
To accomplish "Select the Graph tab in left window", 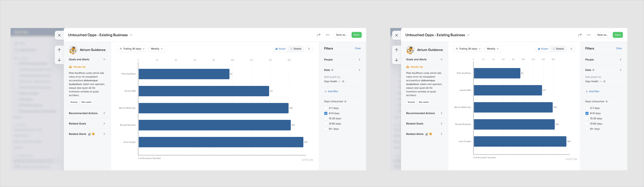I will (x=280, y=49).
